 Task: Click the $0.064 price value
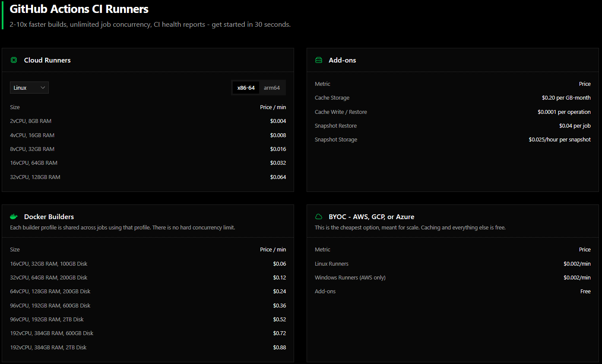pos(278,177)
